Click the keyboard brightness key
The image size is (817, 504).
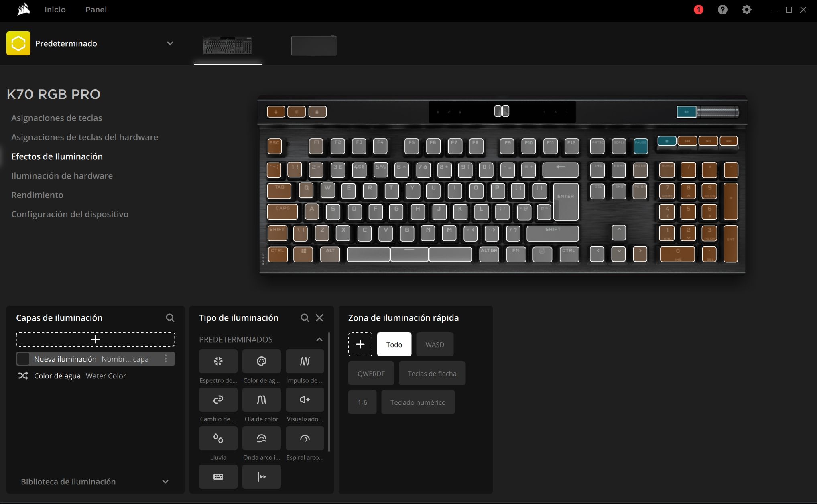(x=297, y=112)
